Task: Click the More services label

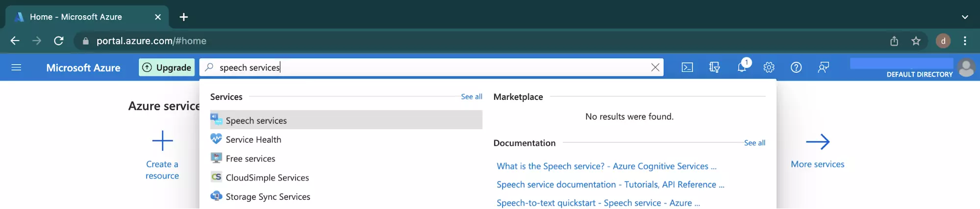Action: (818, 164)
